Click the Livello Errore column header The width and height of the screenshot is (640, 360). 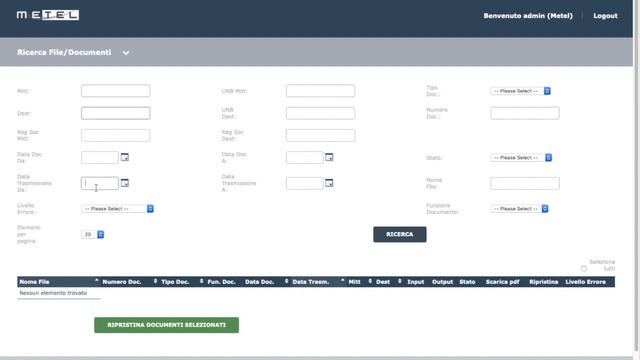click(585, 282)
